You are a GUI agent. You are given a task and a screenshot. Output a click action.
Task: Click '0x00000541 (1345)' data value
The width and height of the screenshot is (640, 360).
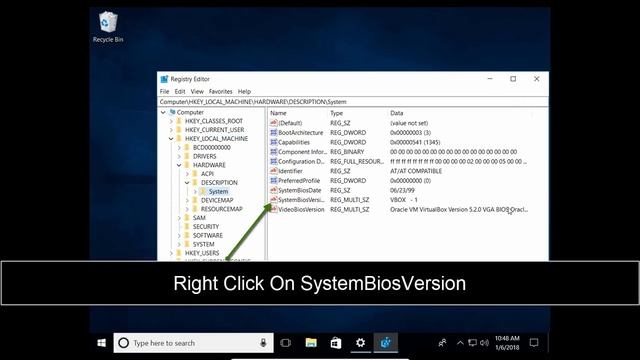click(415, 142)
